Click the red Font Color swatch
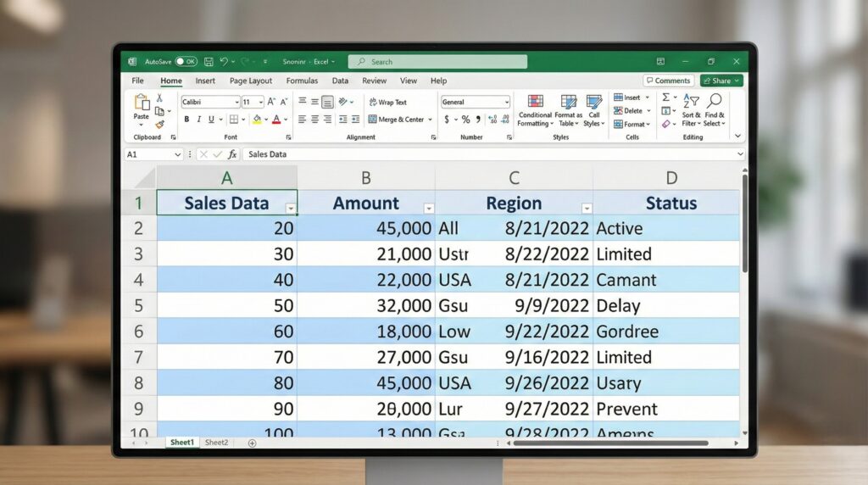 276,119
